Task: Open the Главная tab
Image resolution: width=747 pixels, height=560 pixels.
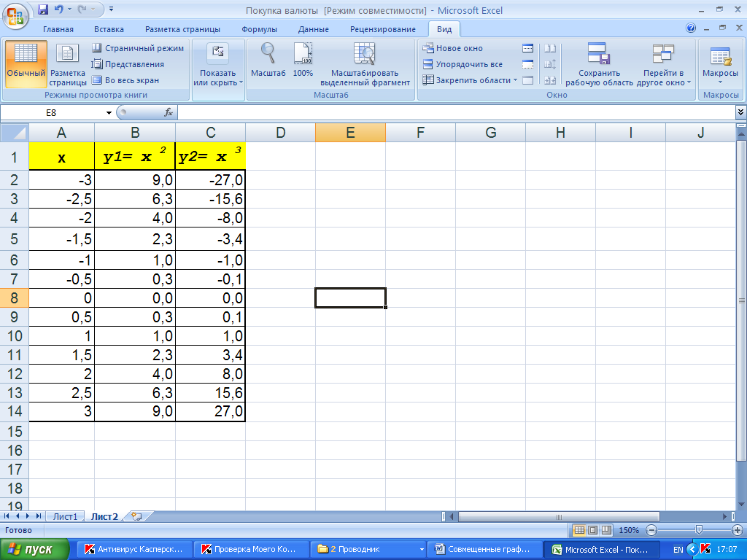Action: tap(58, 29)
